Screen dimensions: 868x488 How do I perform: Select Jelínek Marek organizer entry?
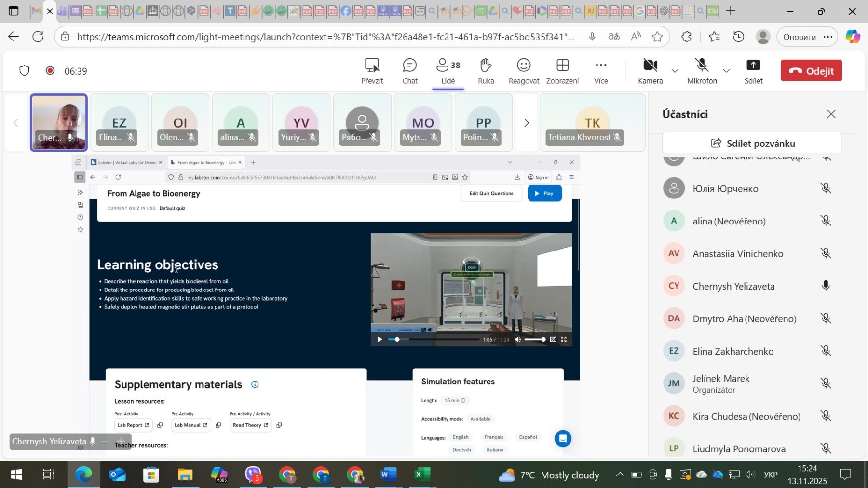pyautogui.click(x=720, y=383)
